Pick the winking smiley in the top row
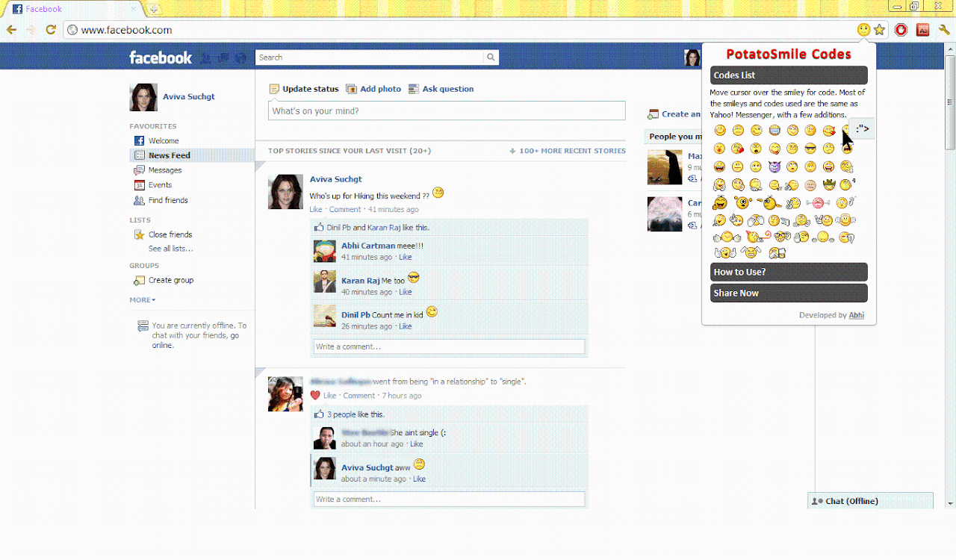The height and width of the screenshot is (560, 956). coord(756,130)
